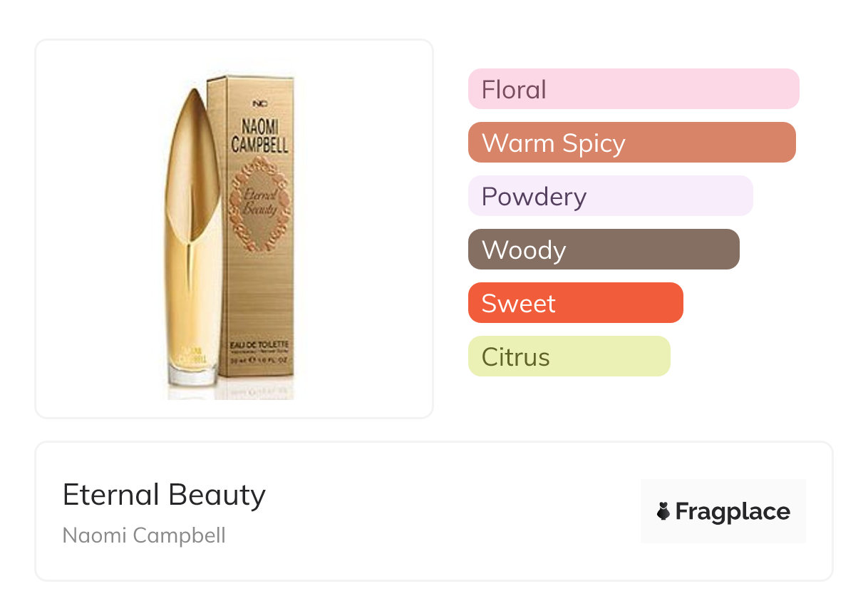This screenshot has width=868, height=616.
Task: Choose the Powdery accord bar
Action: tap(610, 196)
